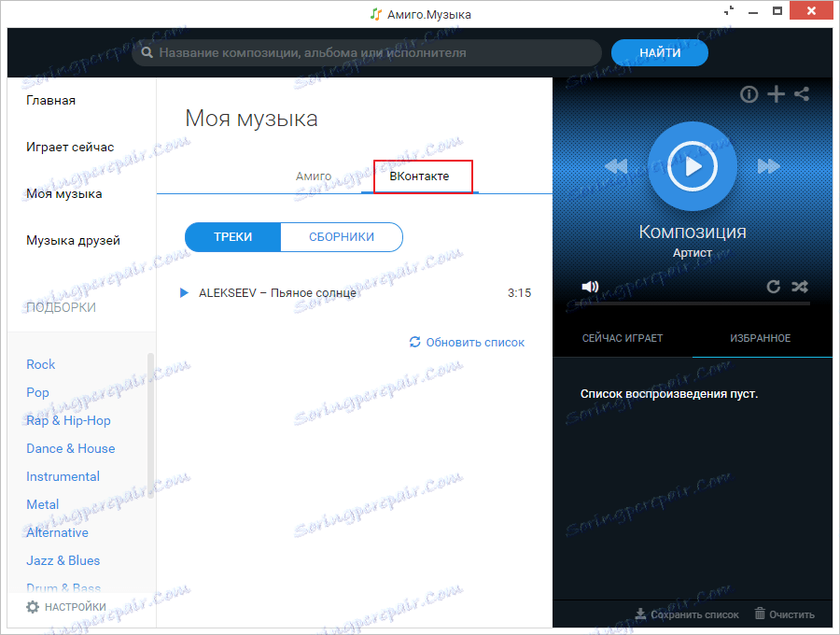The width and height of the screenshot is (840, 635).
Task: Click the share icon in player panel
Action: point(802,94)
